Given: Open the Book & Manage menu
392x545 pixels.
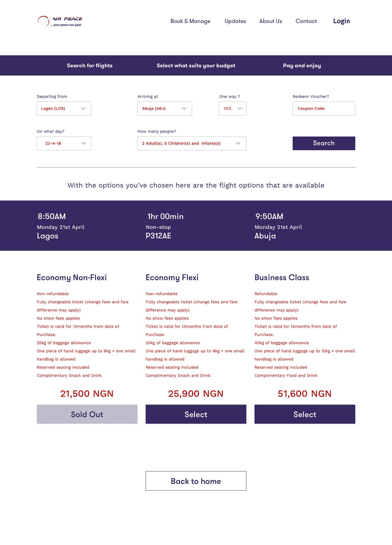Looking at the screenshot, I should click(190, 21).
